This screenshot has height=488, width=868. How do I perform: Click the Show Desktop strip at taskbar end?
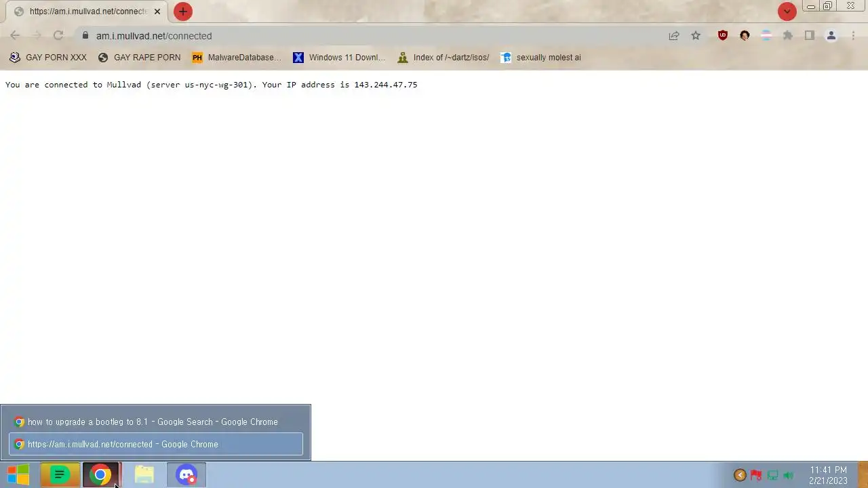(x=863, y=474)
